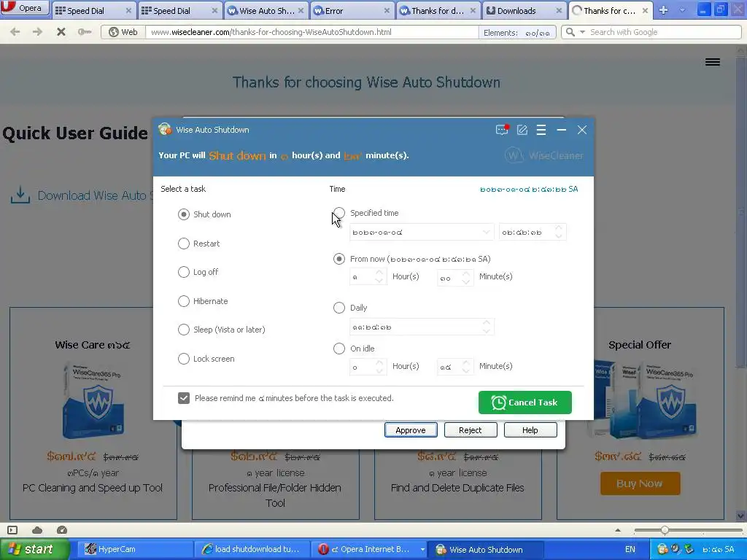
Task: Click the Reject button
Action: [x=471, y=430]
